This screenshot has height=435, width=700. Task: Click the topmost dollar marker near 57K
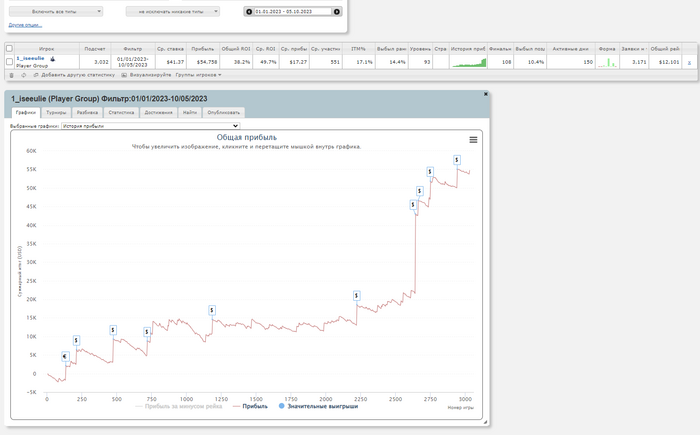[457, 160]
